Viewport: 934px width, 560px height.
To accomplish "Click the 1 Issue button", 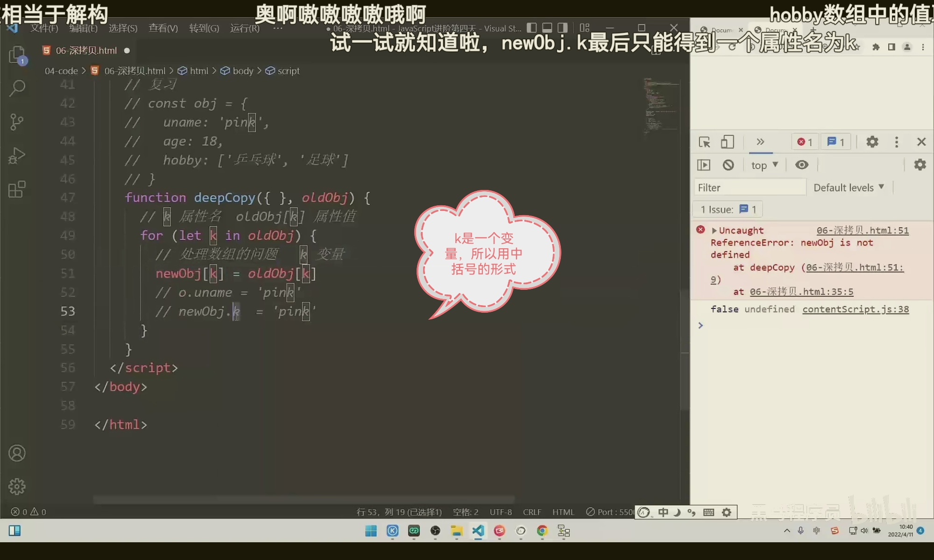I will [728, 210].
